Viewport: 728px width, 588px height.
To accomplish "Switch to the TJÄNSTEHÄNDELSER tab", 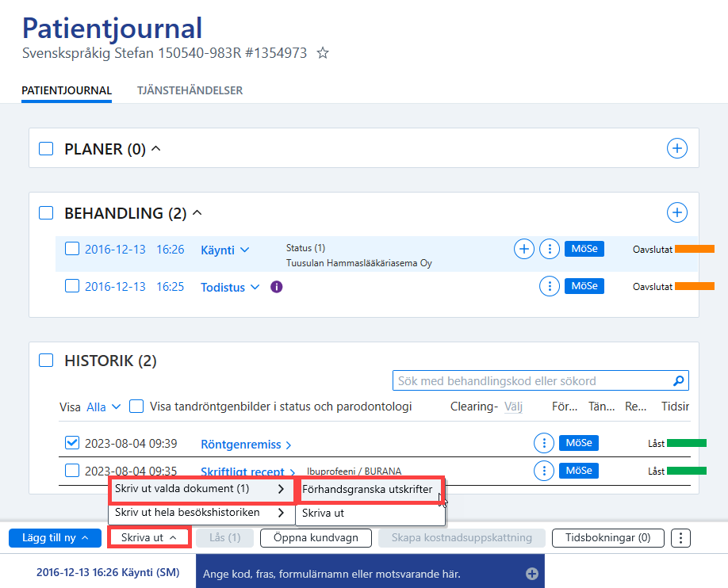I will [190, 90].
